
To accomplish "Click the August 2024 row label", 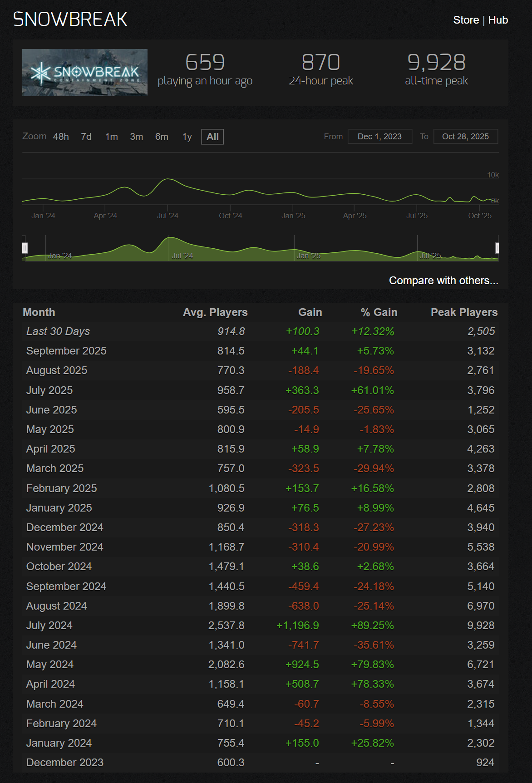I will [x=57, y=606].
